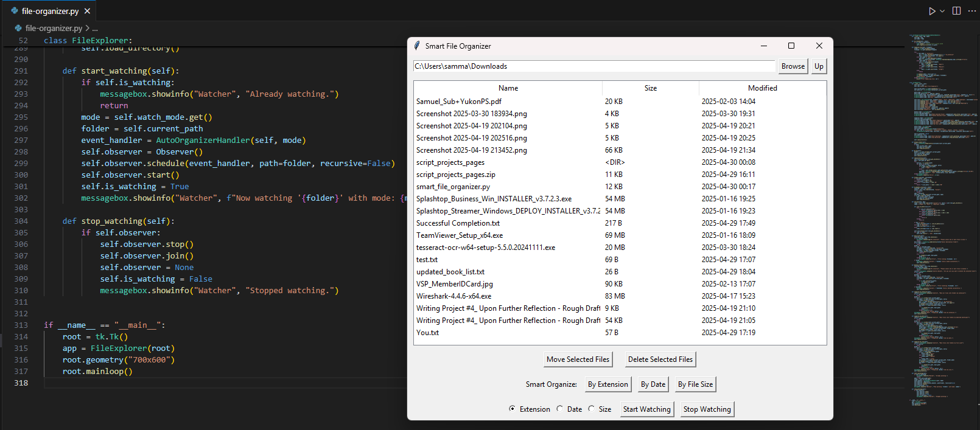Click the Up button

819,66
